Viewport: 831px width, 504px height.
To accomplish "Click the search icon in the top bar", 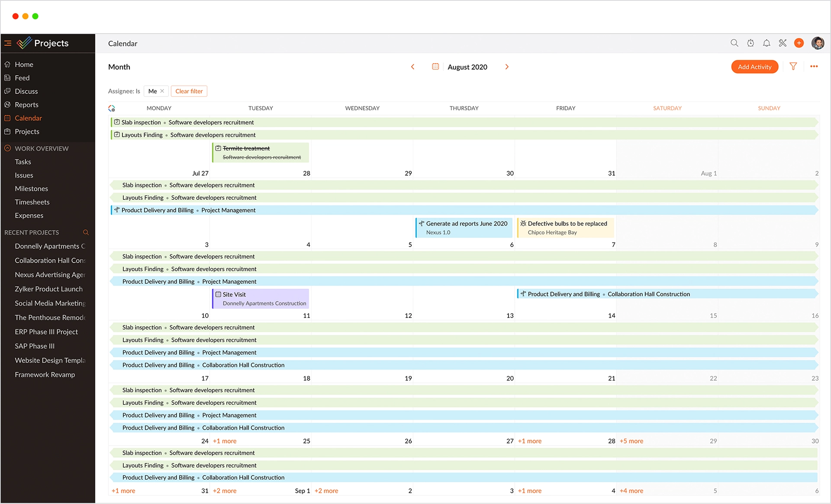I will pyautogui.click(x=734, y=43).
